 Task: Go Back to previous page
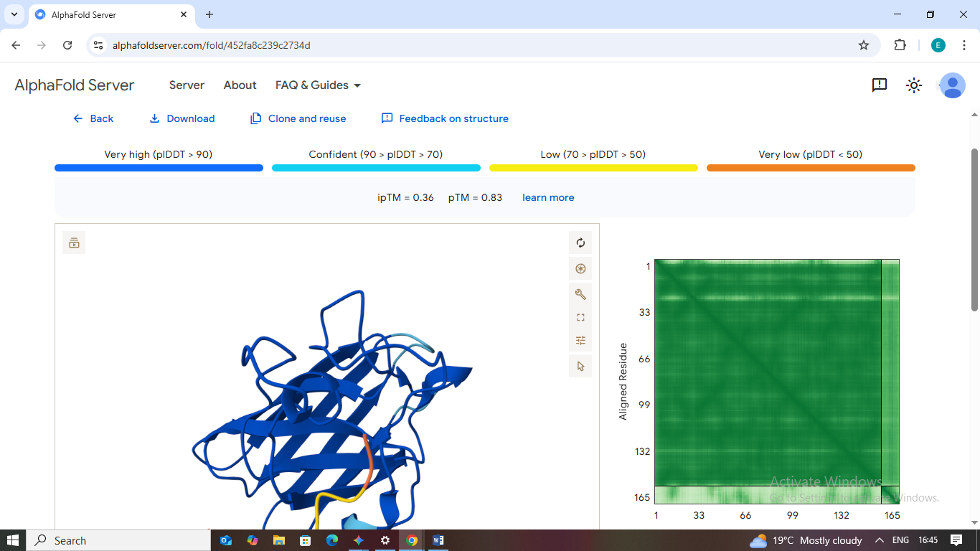(93, 118)
